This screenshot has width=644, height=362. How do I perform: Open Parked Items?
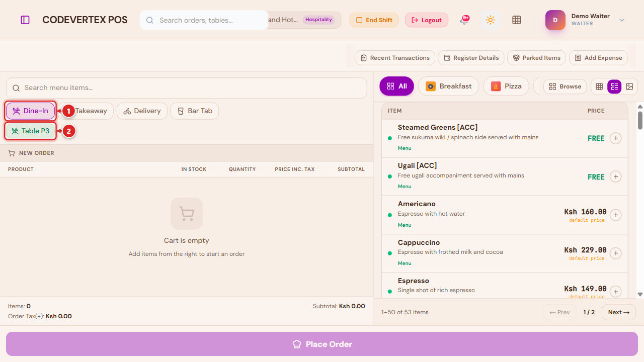tap(537, 58)
